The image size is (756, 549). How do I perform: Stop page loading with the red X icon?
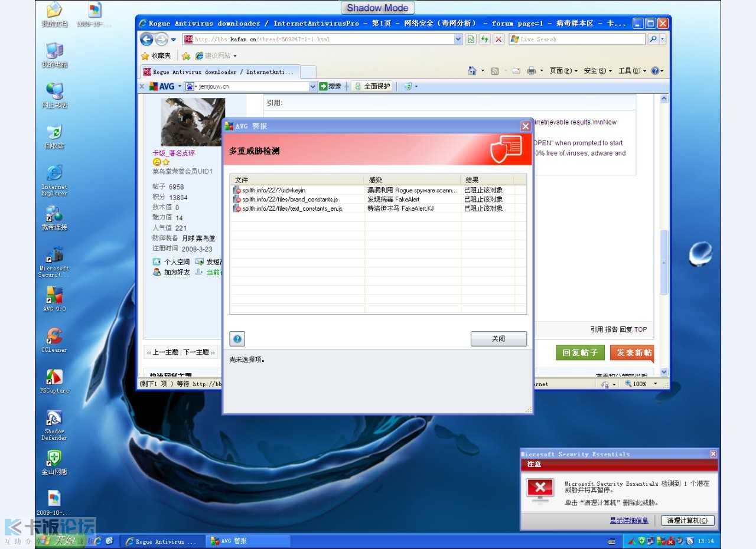tap(498, 40)
